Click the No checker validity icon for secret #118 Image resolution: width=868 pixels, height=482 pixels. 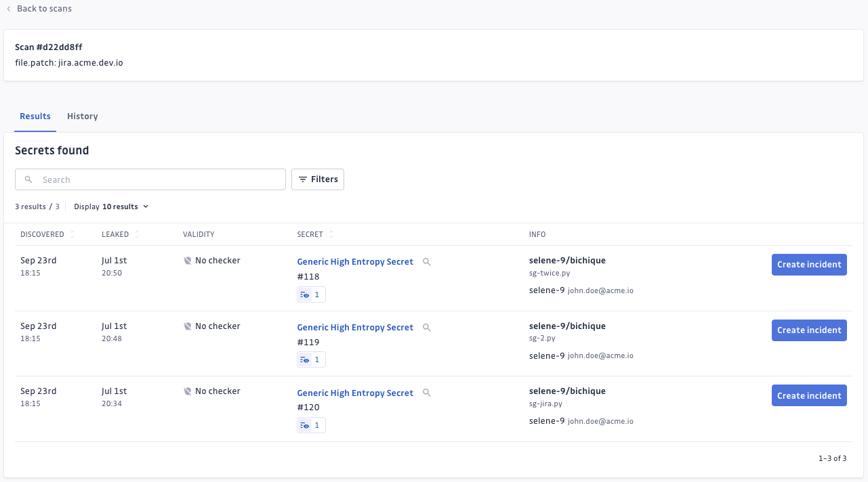(x=188, y=261)
